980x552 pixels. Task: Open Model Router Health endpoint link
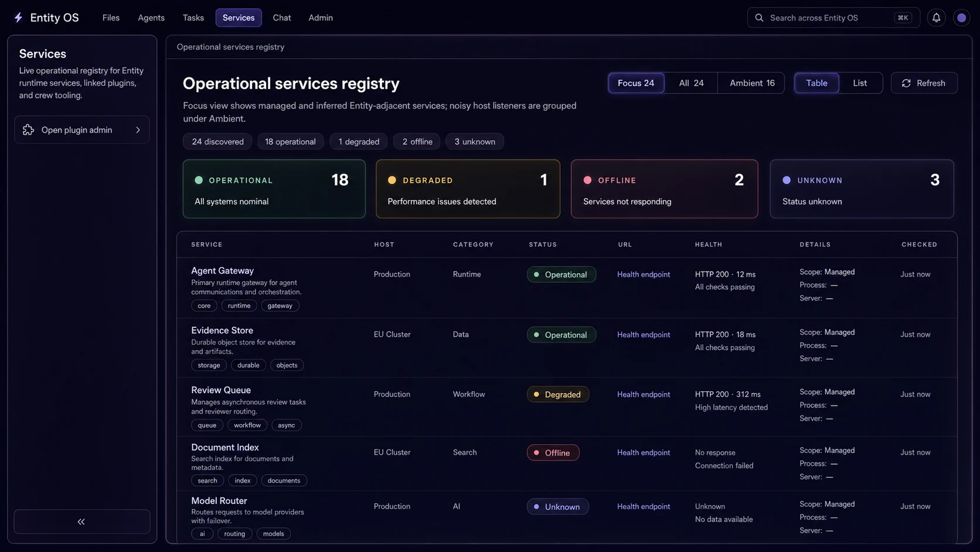click(644, 506)
